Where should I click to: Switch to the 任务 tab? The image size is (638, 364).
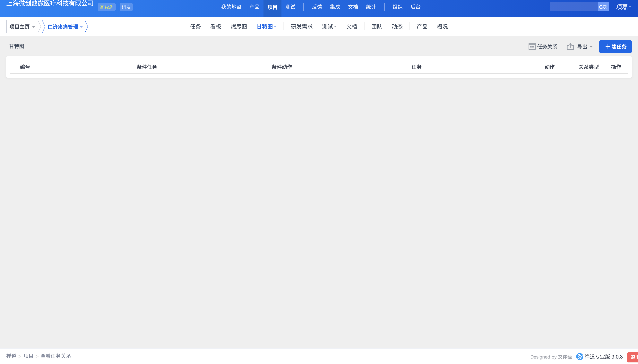coord(195,27)
